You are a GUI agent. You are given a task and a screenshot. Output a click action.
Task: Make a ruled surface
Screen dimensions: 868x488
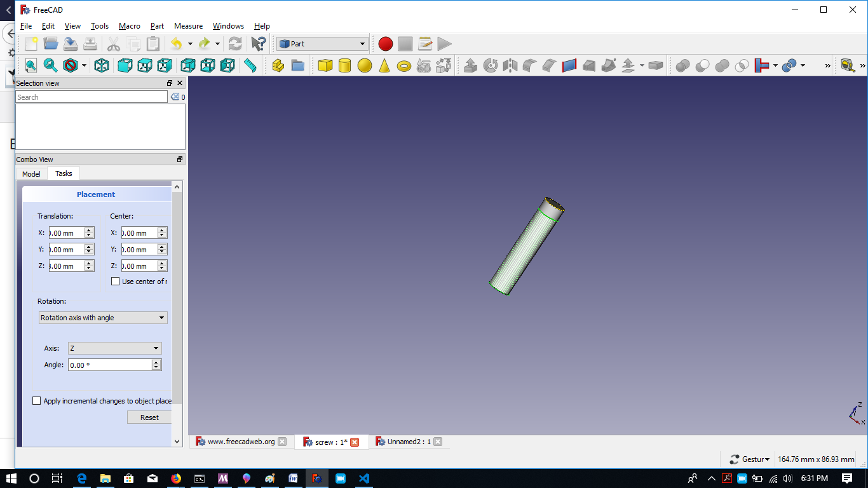569,65
